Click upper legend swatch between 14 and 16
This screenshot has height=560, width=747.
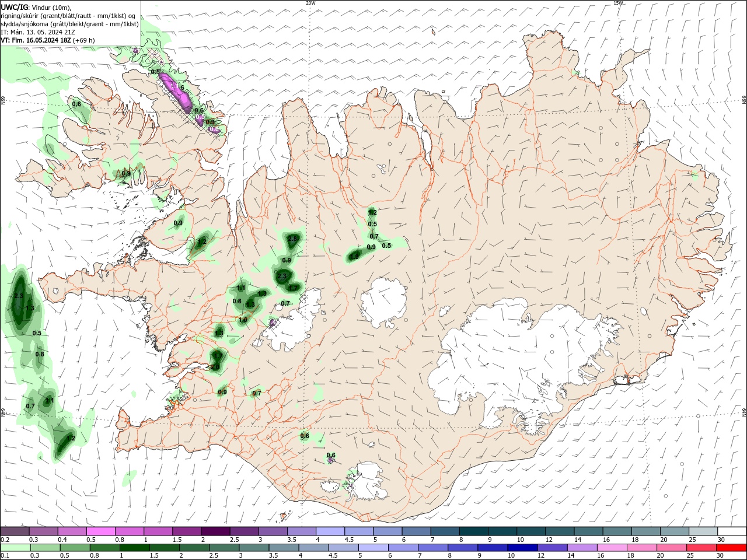(587, 531)
